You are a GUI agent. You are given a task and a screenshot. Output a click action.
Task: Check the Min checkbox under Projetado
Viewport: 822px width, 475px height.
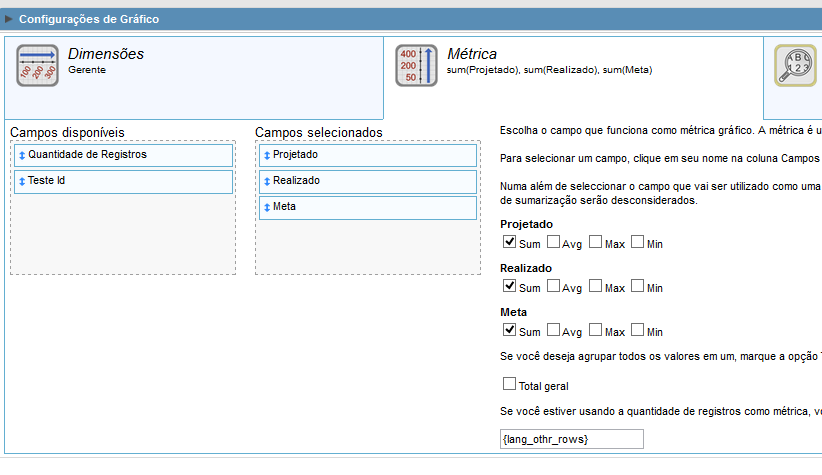(638, 243)
